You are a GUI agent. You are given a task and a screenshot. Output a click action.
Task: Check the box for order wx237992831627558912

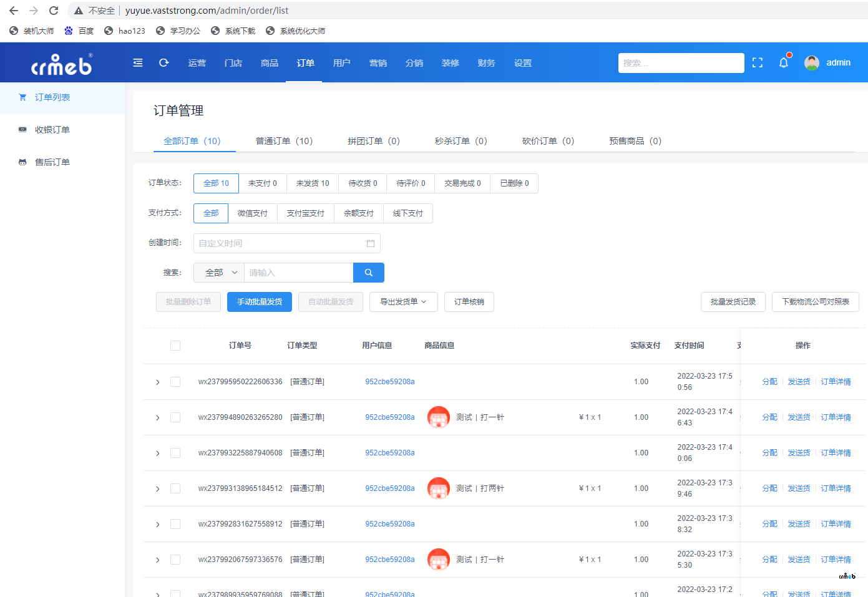tap(175, 524)
